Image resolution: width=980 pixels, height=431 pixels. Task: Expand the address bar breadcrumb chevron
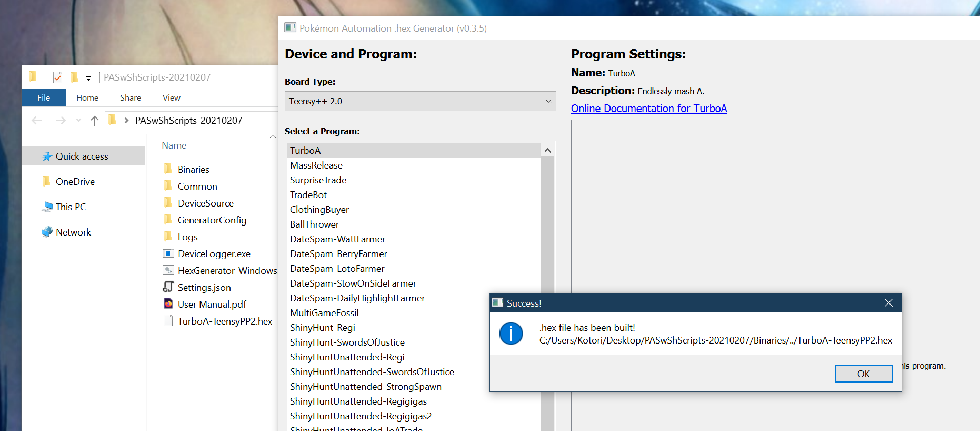click(x=126, y=120)
